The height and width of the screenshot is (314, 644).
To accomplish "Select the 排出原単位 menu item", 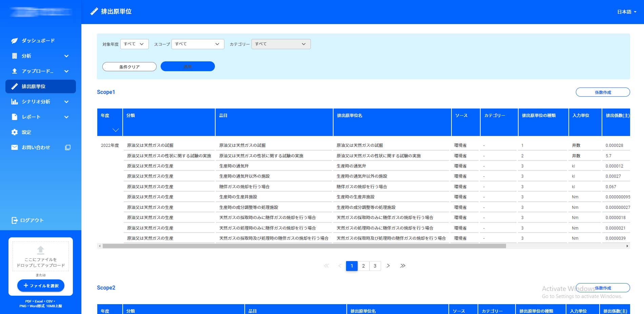I will click(41, 86).
